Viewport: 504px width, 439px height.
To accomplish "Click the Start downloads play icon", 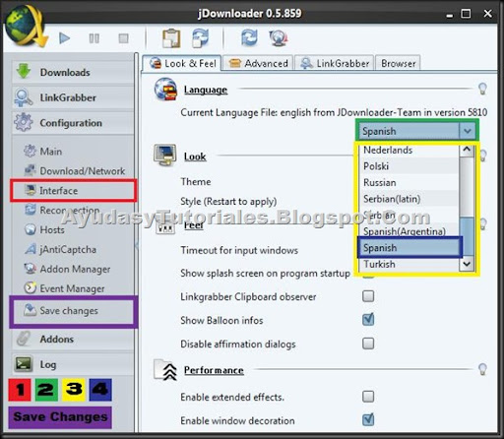I will (x=65, y=38).
